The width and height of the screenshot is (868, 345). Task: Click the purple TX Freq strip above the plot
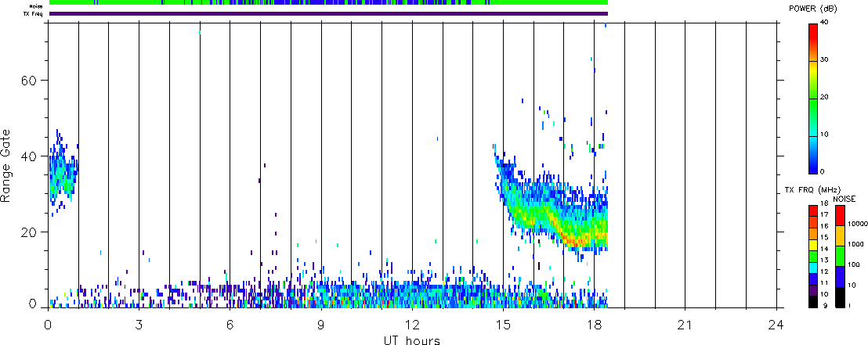(329, 14)
